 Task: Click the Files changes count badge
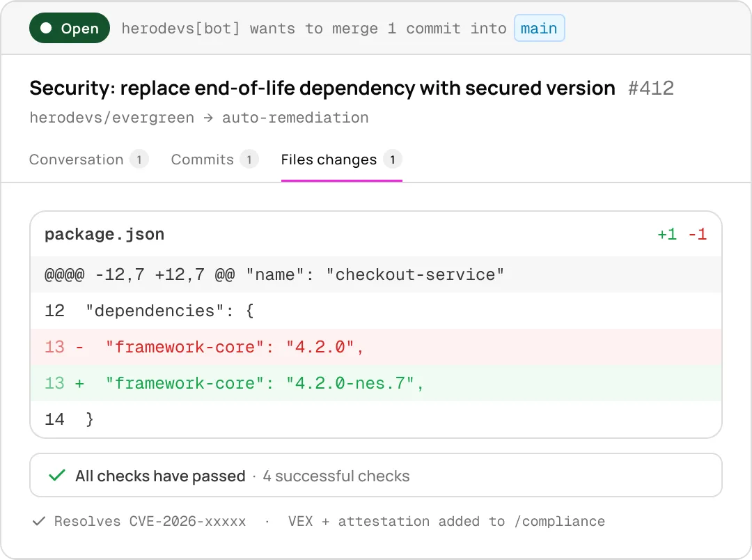pos(392,160)
